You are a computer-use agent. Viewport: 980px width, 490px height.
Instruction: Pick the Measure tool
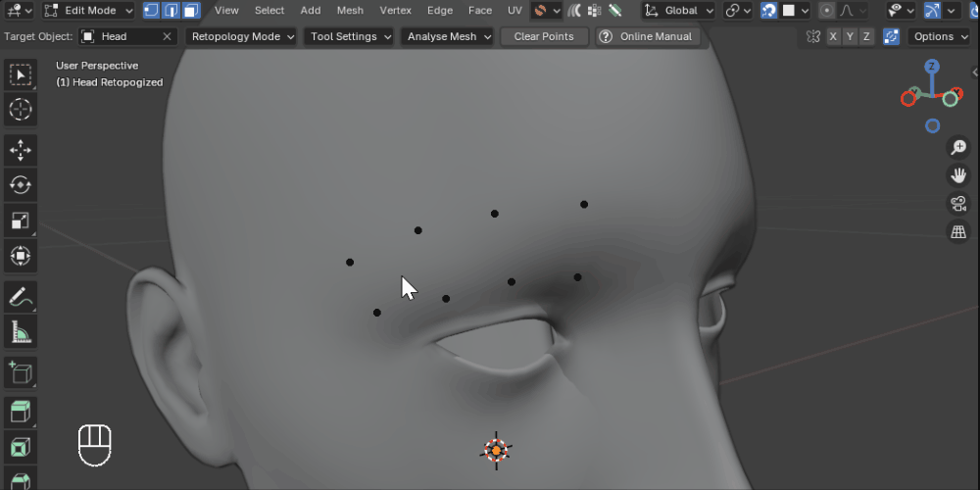[21, 332]
